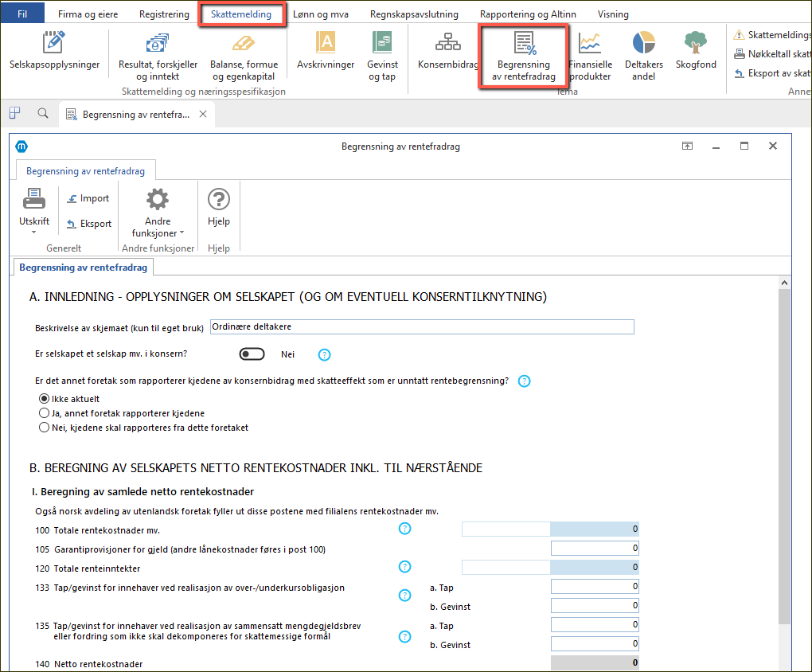Click post 135 b. Gevinst field
Viewport: 812px width, 672px height.
tap(595, 644)
